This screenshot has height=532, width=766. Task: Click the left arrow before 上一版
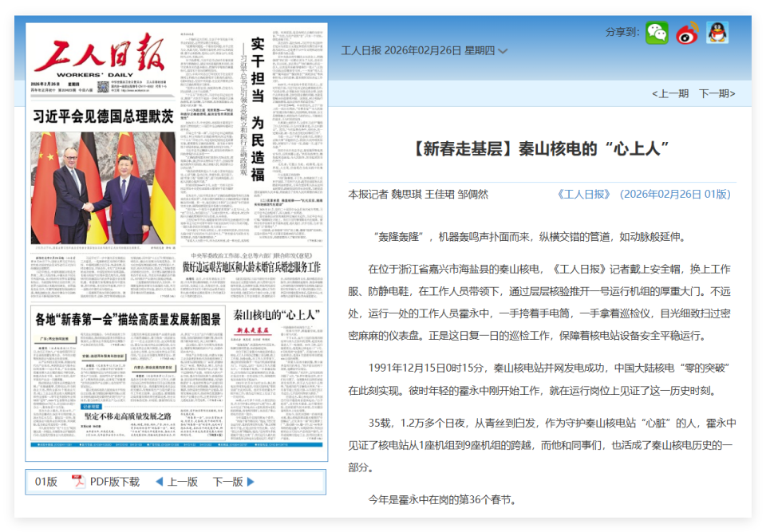tap(160, 482)
